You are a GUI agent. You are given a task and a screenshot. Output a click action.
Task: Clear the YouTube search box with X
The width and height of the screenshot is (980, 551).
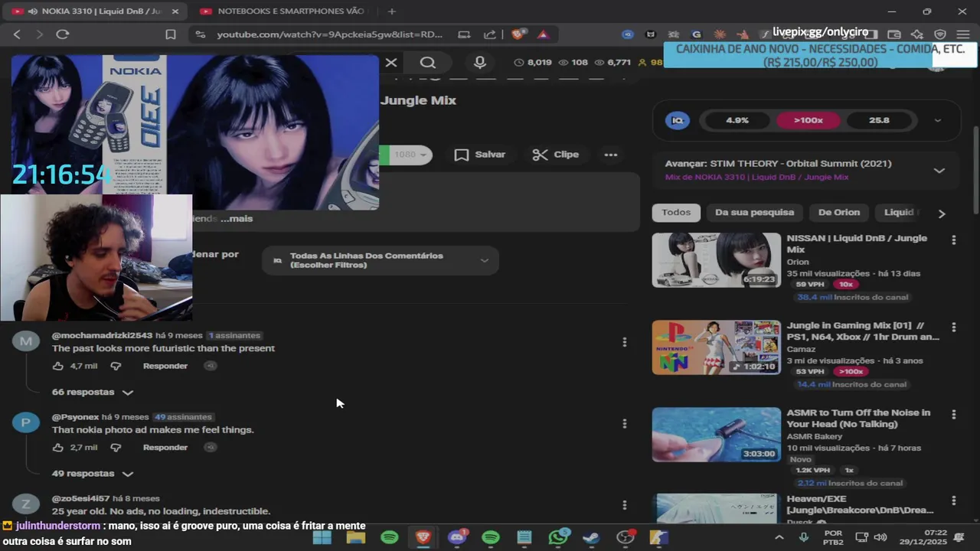coord(391,63)
